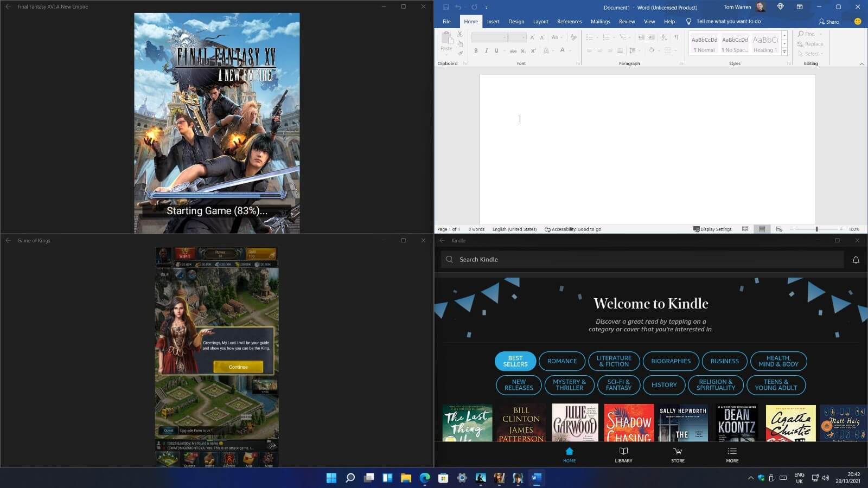
Task: Click inside the Kindle search field
Action: pyautogui.click(x=597, y=259)
